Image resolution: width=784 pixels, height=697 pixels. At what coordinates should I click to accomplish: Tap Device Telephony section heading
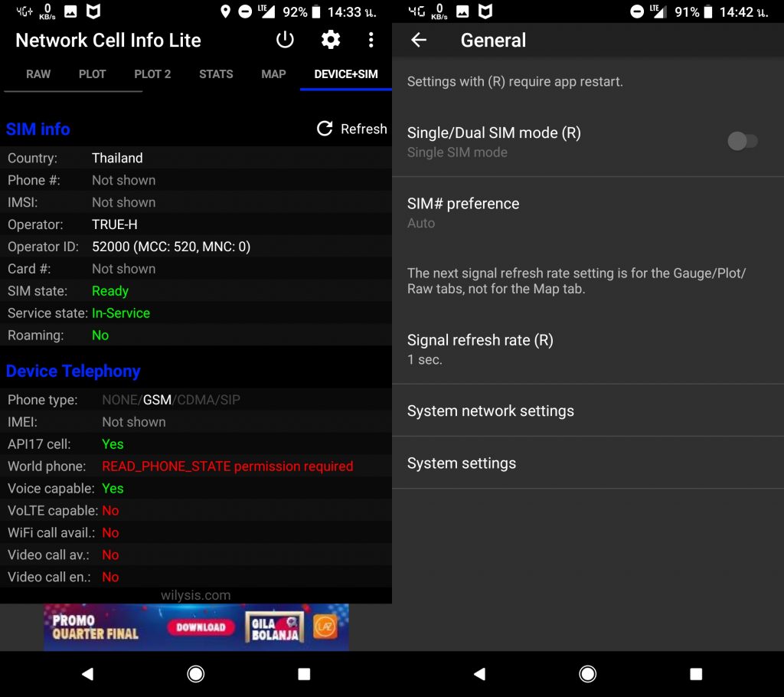point(73,371)
